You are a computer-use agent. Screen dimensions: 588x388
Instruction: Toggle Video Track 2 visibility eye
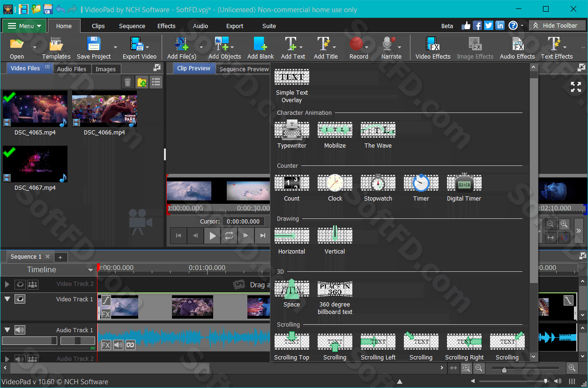click(x=20, y=284)
